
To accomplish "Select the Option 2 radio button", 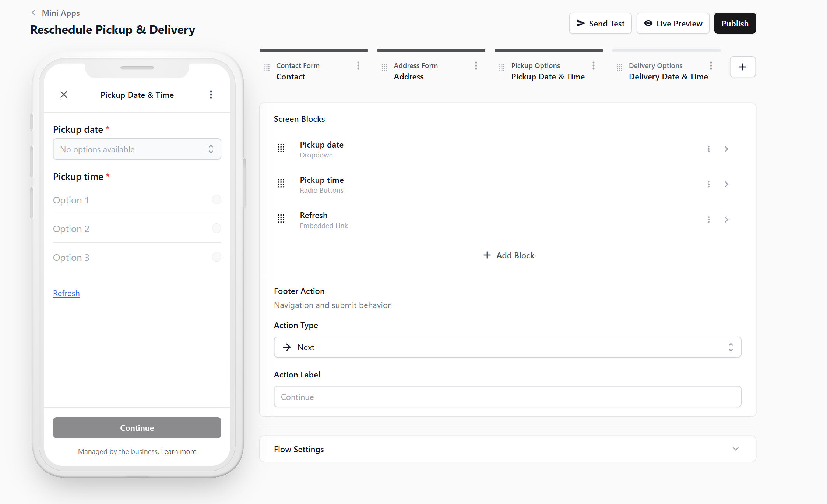I will coord(217,228).
